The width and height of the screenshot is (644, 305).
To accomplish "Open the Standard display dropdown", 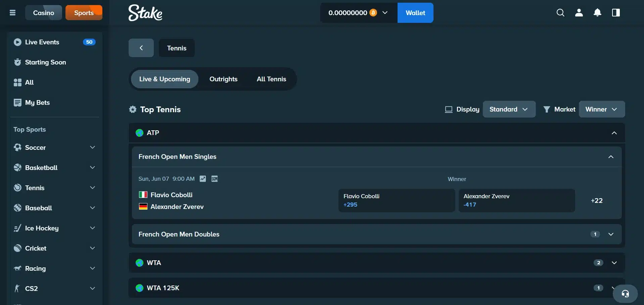I will coord(509,109).
